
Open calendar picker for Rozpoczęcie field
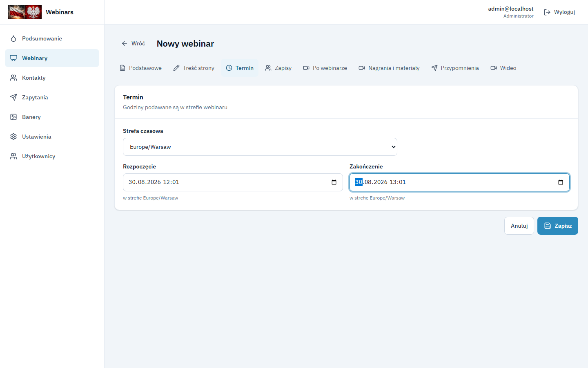point(334,182)
